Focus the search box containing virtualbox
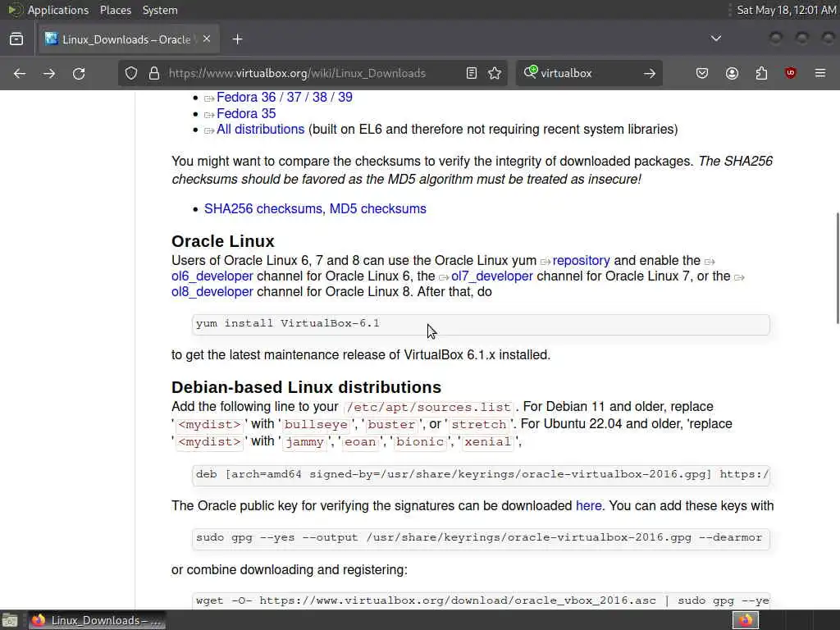 click(589, 73)
